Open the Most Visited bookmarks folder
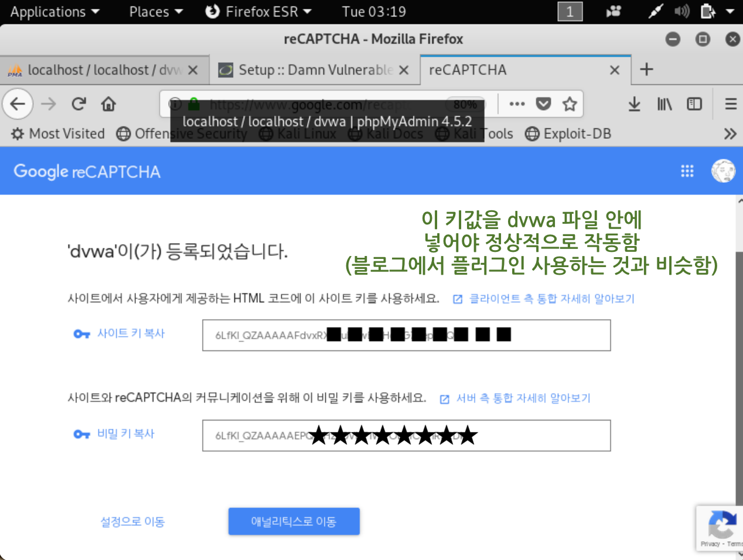Image resolution: width=743 pixels, height=560 pixels. point(58,134)
